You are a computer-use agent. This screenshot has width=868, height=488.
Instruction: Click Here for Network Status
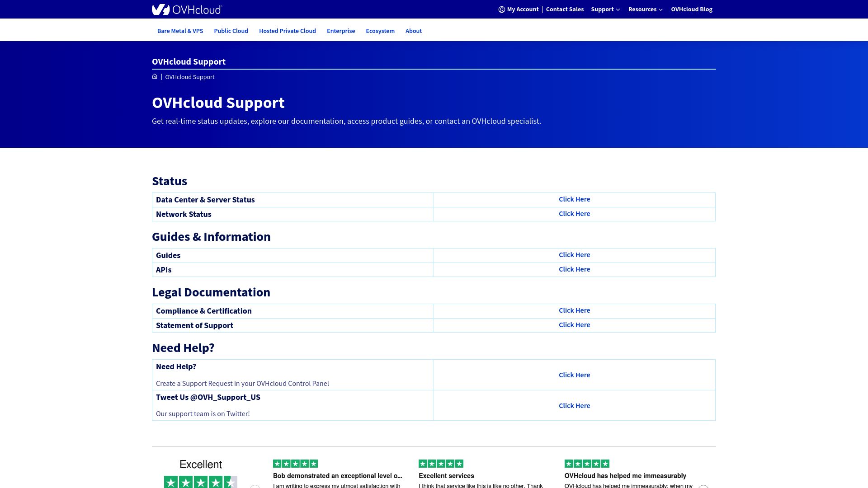pos(574,214)
